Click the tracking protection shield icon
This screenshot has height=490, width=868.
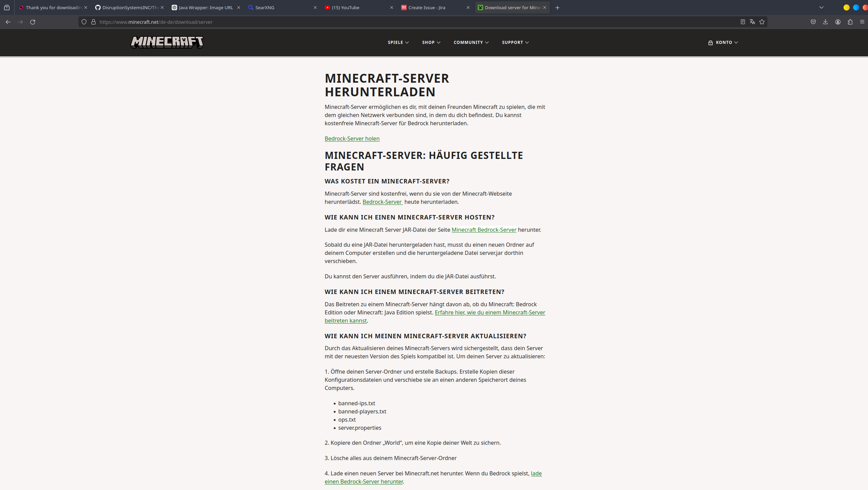click(x=84, y=22)
